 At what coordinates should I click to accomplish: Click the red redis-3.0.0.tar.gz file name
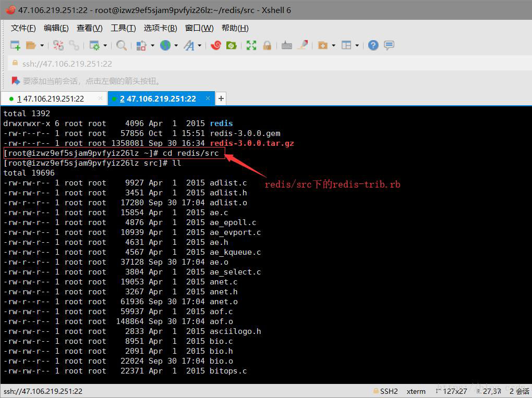pos(252,143)
